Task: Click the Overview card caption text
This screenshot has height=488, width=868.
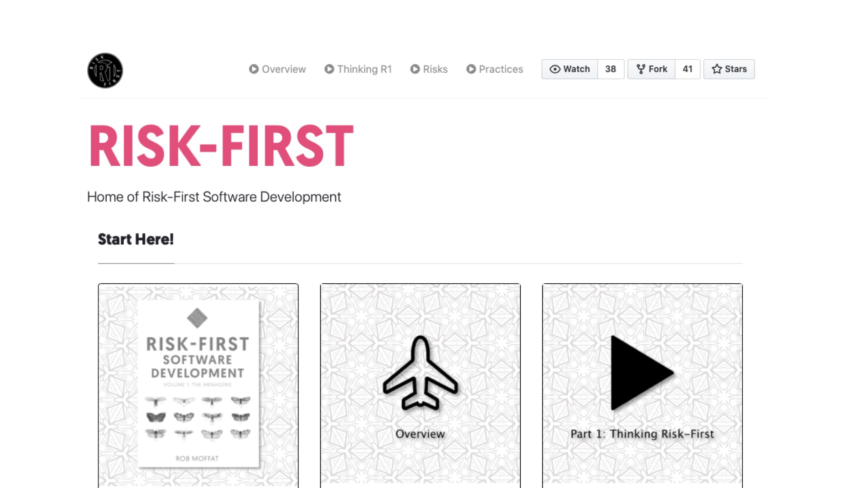Action: [x=420, y=434]
